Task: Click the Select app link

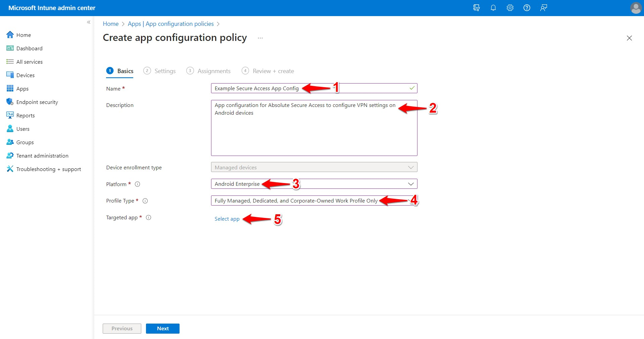Action: click(227, 219)
